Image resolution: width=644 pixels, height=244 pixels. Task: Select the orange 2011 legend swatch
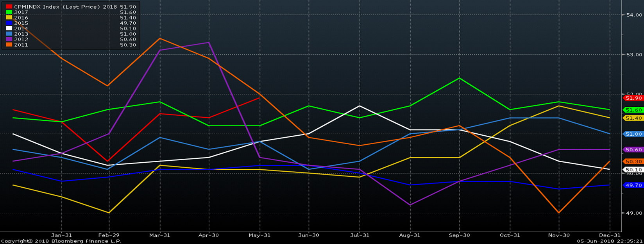coord(9,45)
